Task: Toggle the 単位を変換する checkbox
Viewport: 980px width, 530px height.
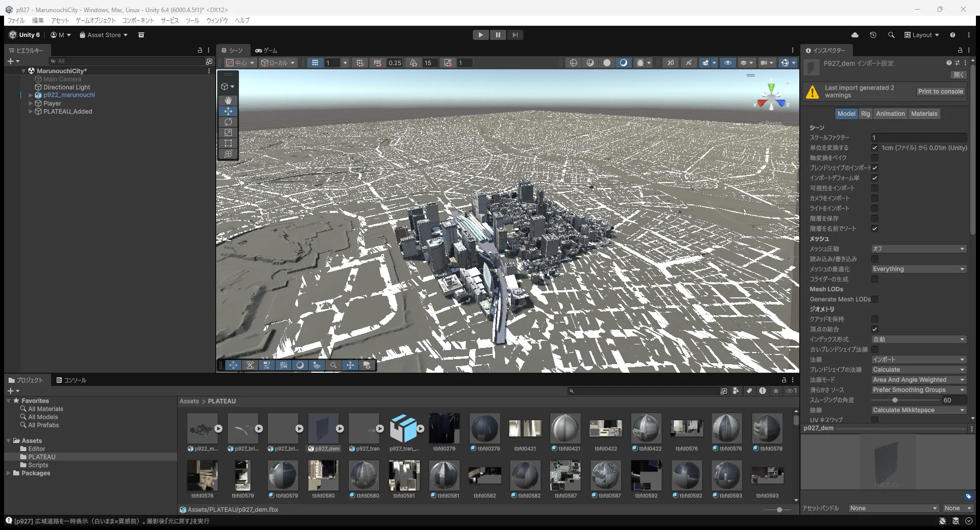Action: (875, 148)
